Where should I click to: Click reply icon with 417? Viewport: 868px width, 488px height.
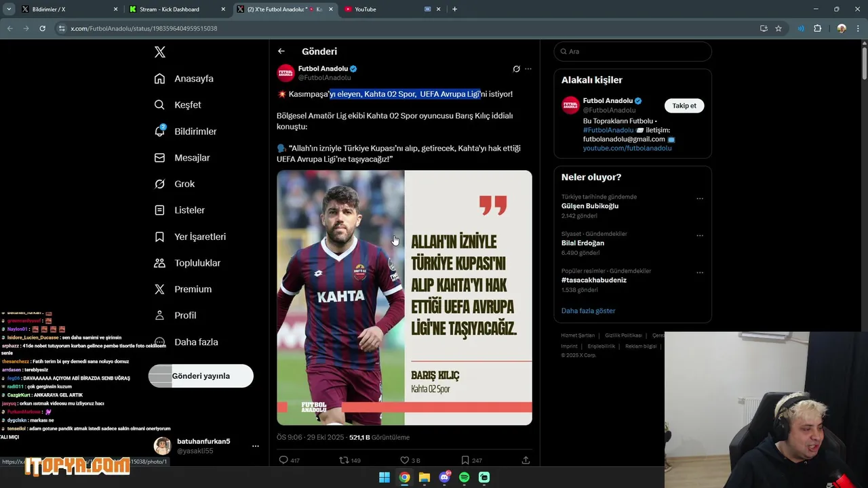click(x=290, y=460)
